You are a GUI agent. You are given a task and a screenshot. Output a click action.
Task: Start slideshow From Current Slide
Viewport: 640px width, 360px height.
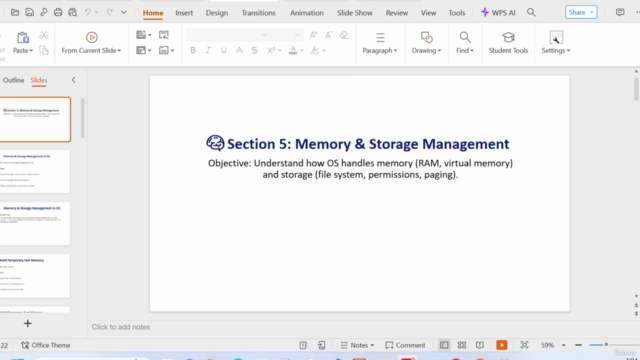coord(91,38)
